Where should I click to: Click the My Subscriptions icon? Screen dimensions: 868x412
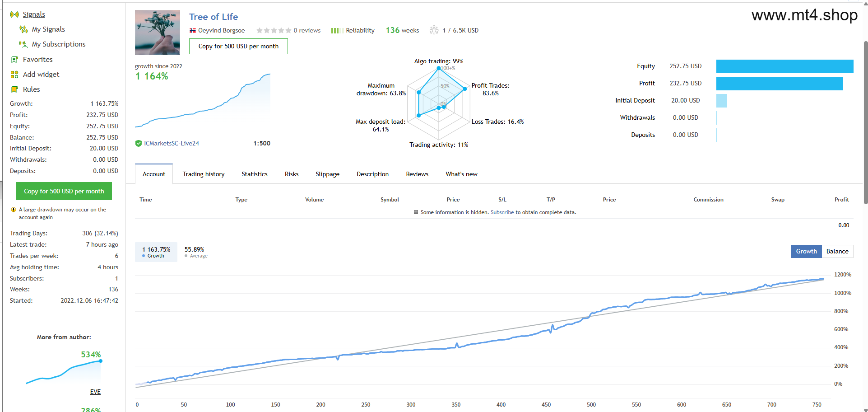tap(23, 44)
